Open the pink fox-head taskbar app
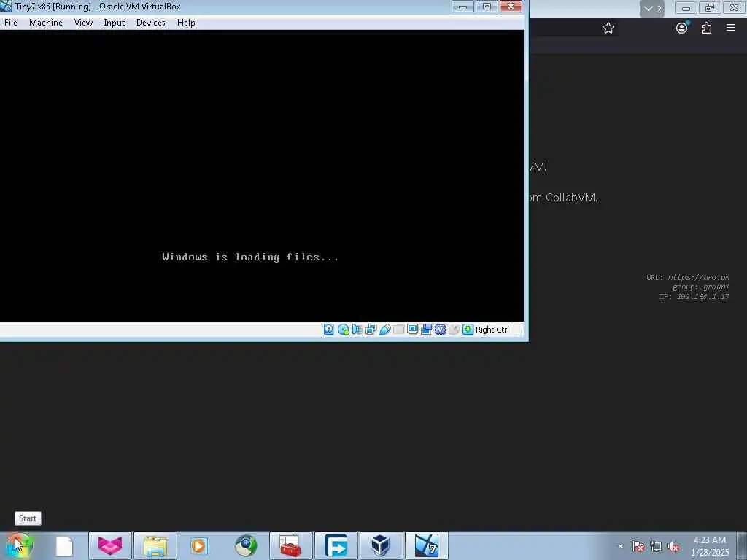 click(110, 545)
